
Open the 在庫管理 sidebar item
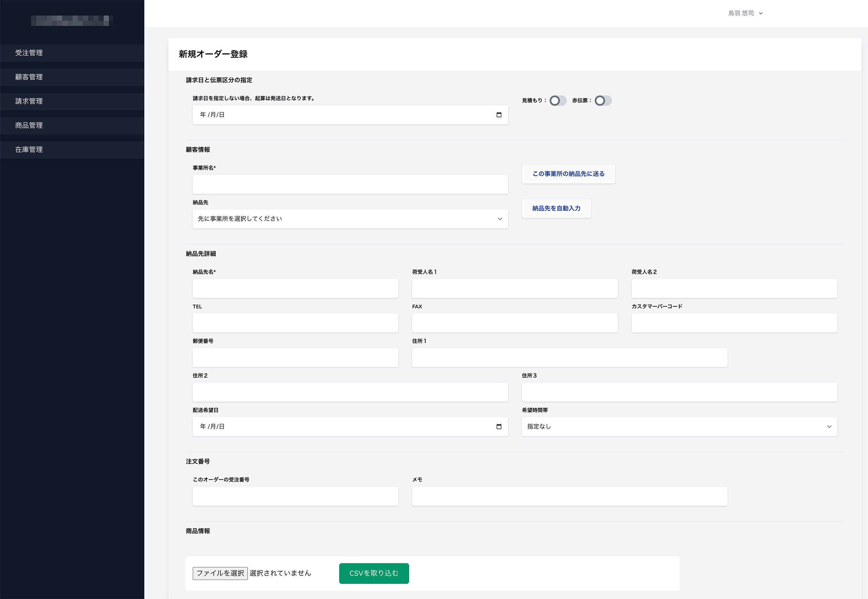point(29,149)
